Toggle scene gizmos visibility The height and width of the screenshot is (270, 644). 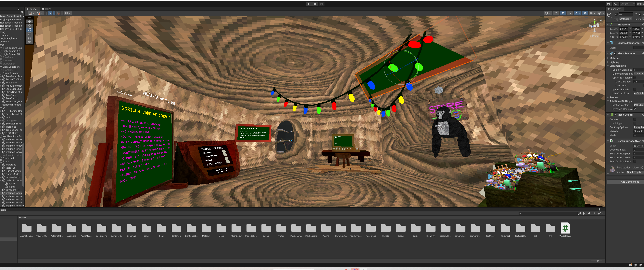pyautogui.click(x=599, y=13)
